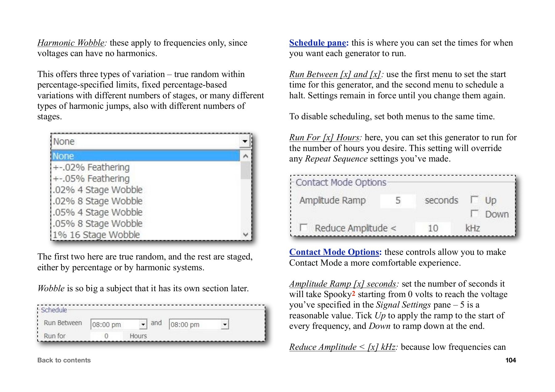555x392 pixels.
Task: Open the Harmonic Wobble dropdown arrow
Action: click(245, 141)
